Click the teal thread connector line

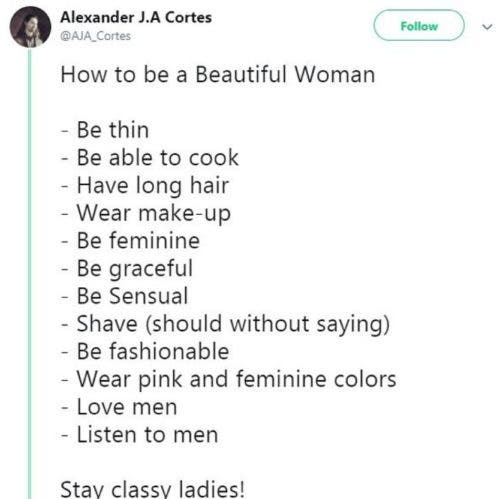click(x=30, y=273)
